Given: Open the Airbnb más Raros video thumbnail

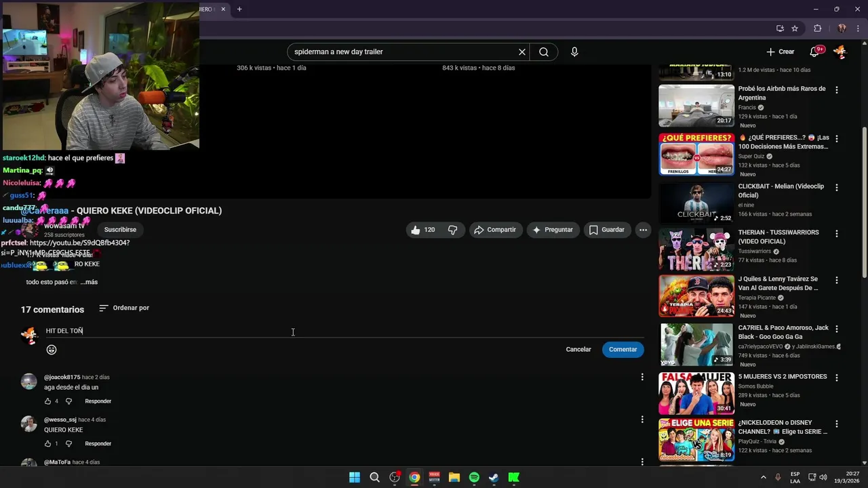Looking at the screenshot, I should [x=696, y=106].
